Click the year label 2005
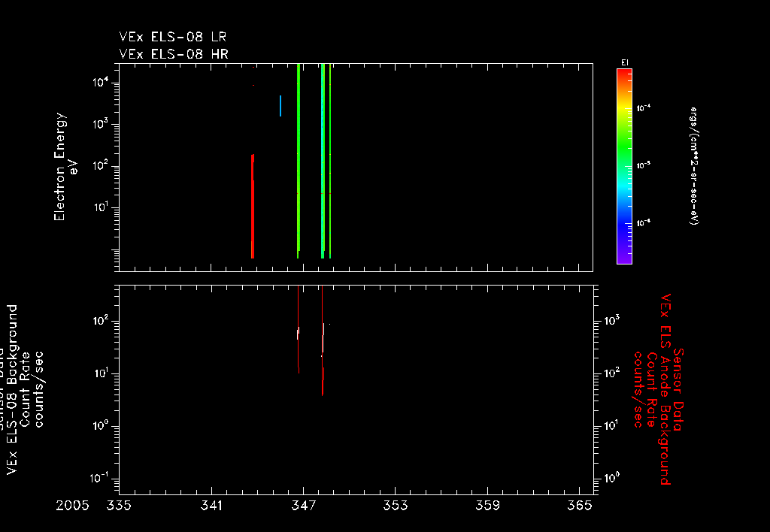The height and width of the screenshot is (532, 770). click(72, 506)
